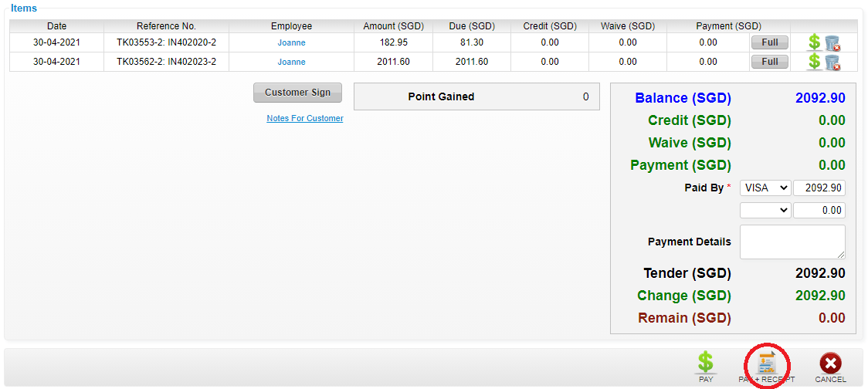Image resolution: width=868 pixels, height=389 pixels.
Task: Click inside the Payment Details text area
Action: tap(793, 242)
